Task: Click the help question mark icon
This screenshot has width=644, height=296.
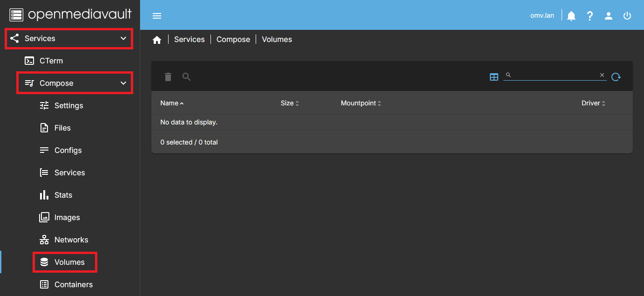Action: pyautogui.click(x=590, y=16)
